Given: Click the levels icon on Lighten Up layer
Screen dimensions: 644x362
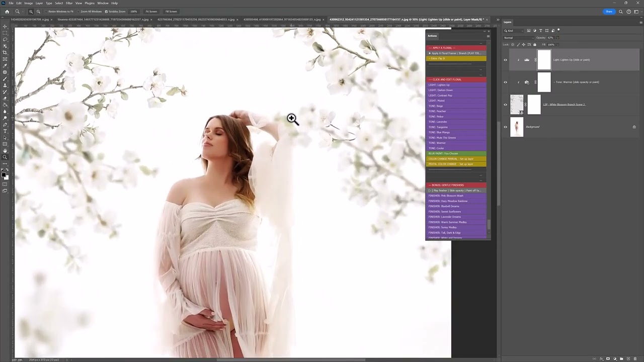Looking at the screenshot, I should (x=527, y=60).
